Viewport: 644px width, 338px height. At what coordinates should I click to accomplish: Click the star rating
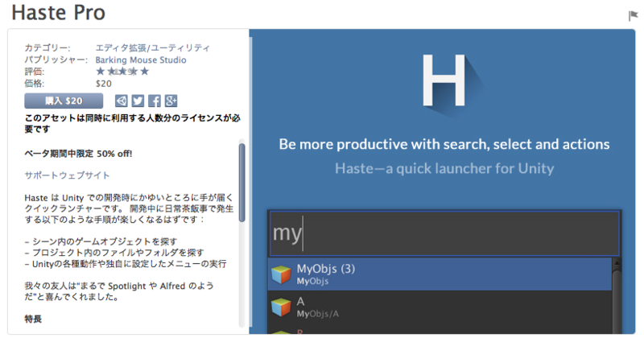tap(122, 72)
